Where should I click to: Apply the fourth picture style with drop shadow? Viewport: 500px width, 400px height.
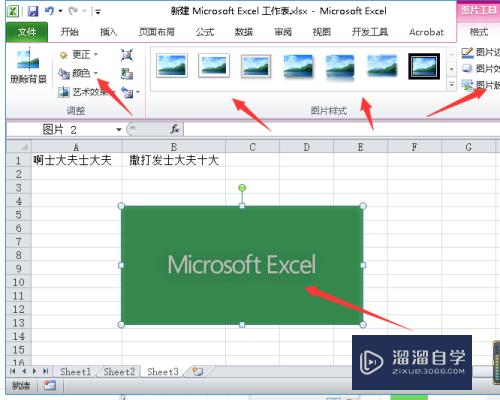298,66
